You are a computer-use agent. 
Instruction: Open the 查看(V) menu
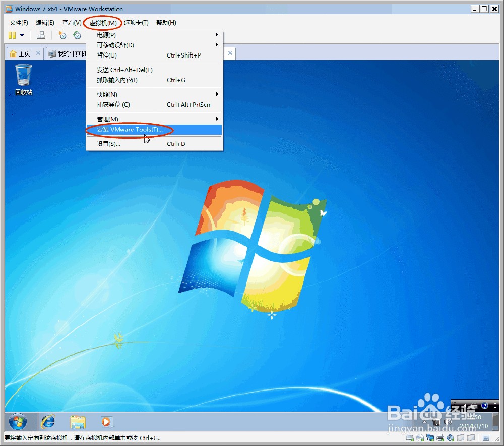coord(72,23)
